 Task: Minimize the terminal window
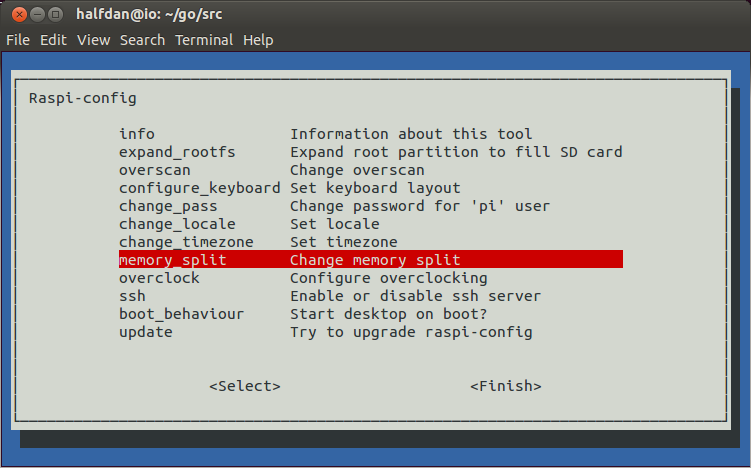coord(37,14)
